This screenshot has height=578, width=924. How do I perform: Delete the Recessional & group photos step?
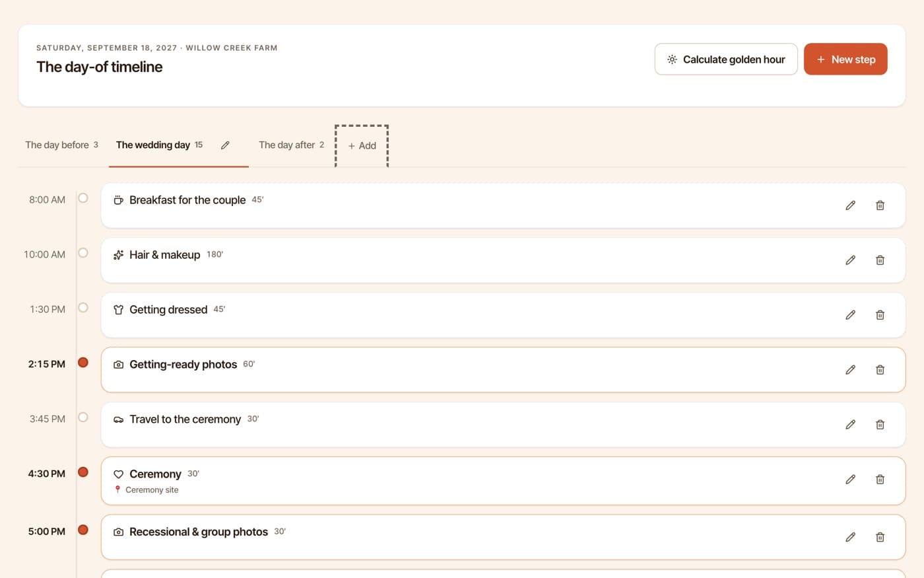(880, 537)
